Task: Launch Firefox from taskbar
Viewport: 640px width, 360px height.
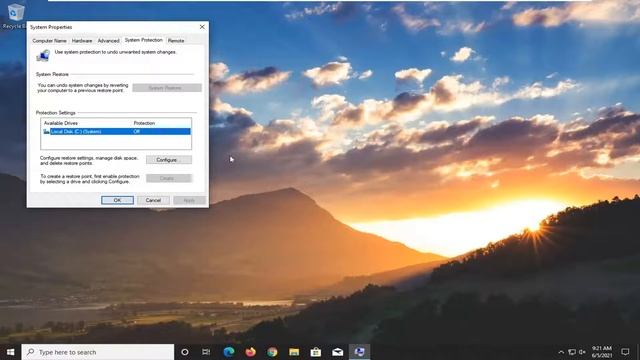Action: [251, 352]
